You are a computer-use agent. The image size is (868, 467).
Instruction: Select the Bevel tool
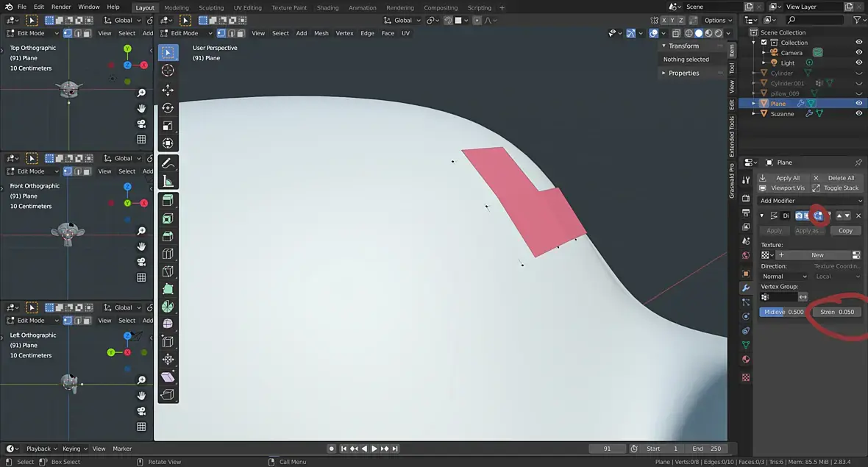(x=168, y=236)
